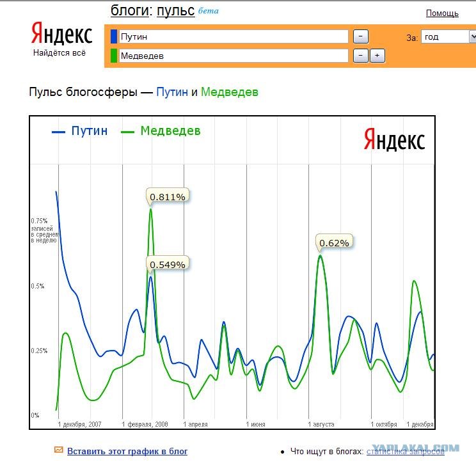This screenshot has width=476, height=467.
Task: Click the 1 февраля, 2008 axis label
Action: click(x=145, y=424)
